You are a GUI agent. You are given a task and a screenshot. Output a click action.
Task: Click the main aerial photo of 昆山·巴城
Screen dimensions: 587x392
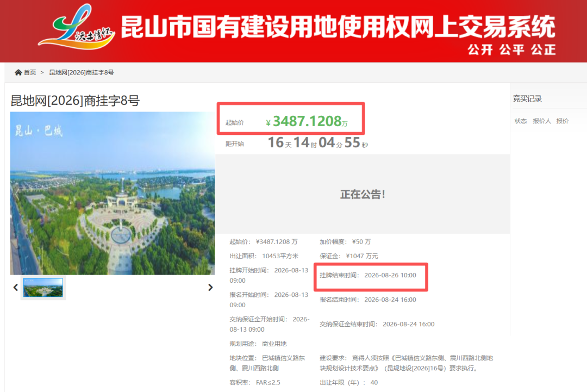tap(113, 193)
